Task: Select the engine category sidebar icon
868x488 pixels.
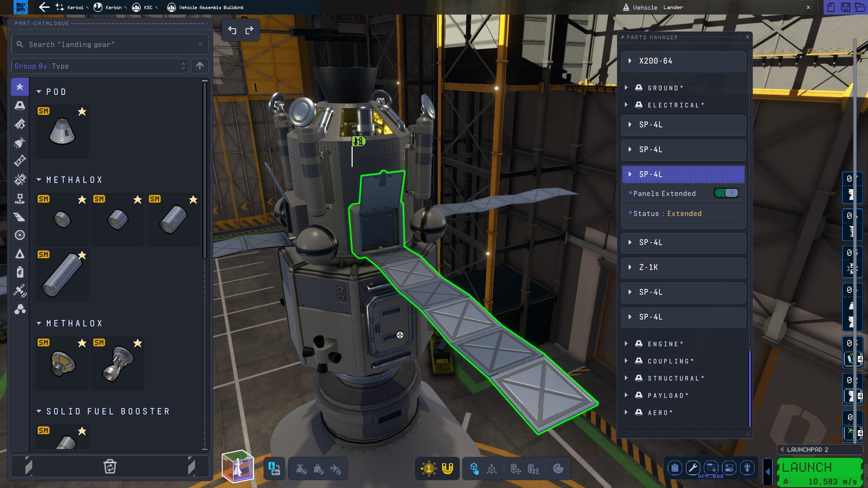Action: [20, 142]
